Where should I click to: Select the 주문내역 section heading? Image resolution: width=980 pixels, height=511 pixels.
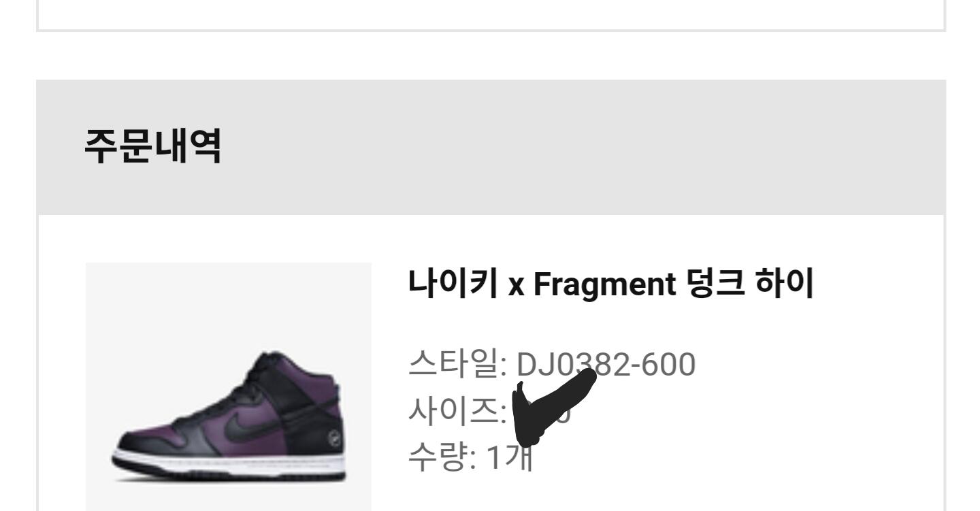tap(152, 148)
